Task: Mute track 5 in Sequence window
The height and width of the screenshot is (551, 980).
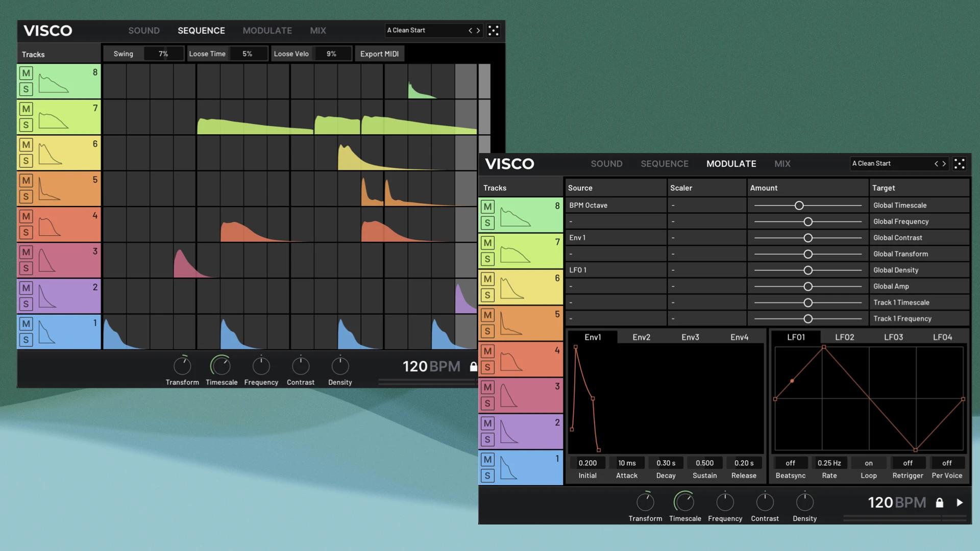Action: pos(26,181)
